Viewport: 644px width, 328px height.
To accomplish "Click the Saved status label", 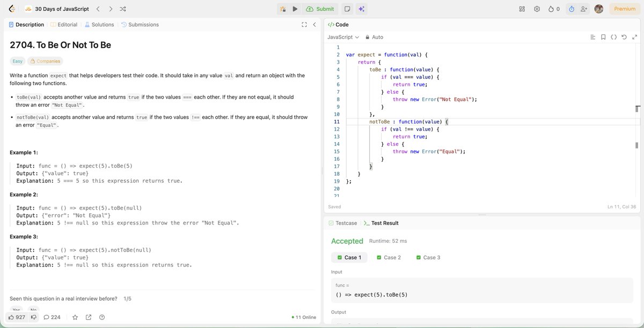I will pyautogui.click(x=334, y=207).
